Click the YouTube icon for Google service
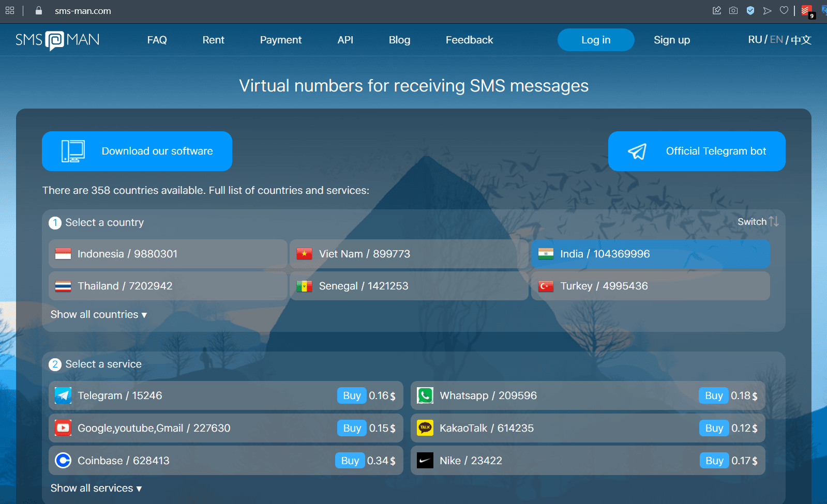 (63, 428)
